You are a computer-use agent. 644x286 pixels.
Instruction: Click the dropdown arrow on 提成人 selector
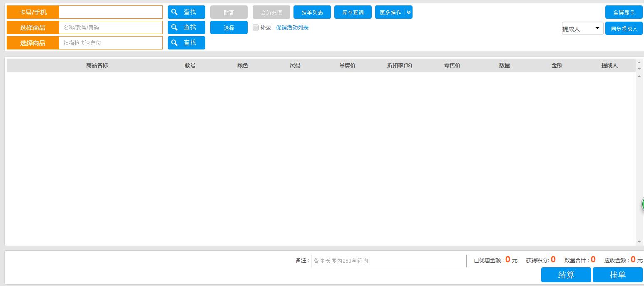[x=598, y=28]
